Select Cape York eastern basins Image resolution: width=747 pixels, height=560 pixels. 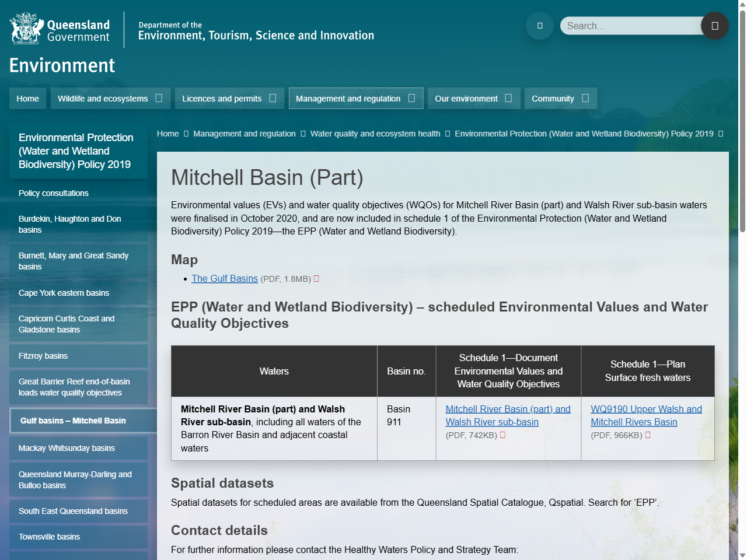[x=78, y=293]
